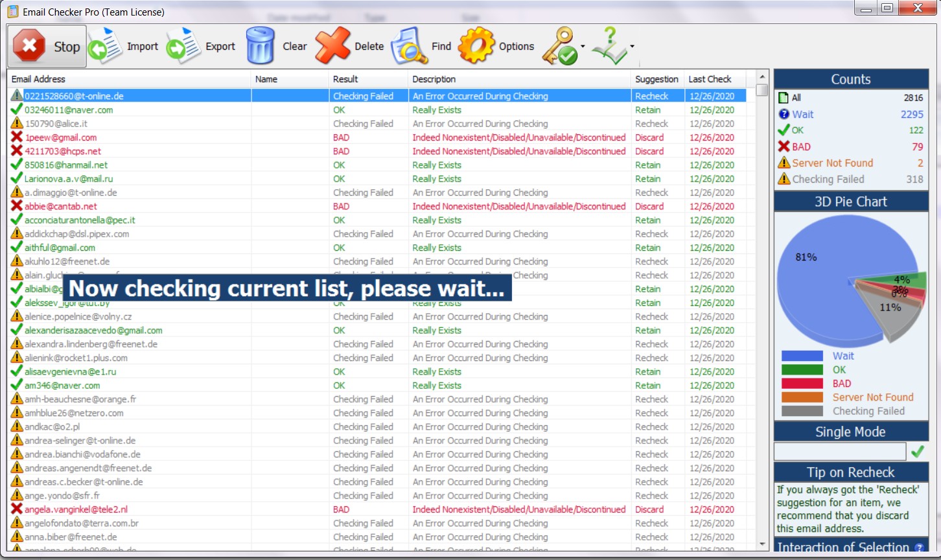Viewport: 941px width, 560px height.
Task: Click the Export toolbar icon
Action: 183,46
